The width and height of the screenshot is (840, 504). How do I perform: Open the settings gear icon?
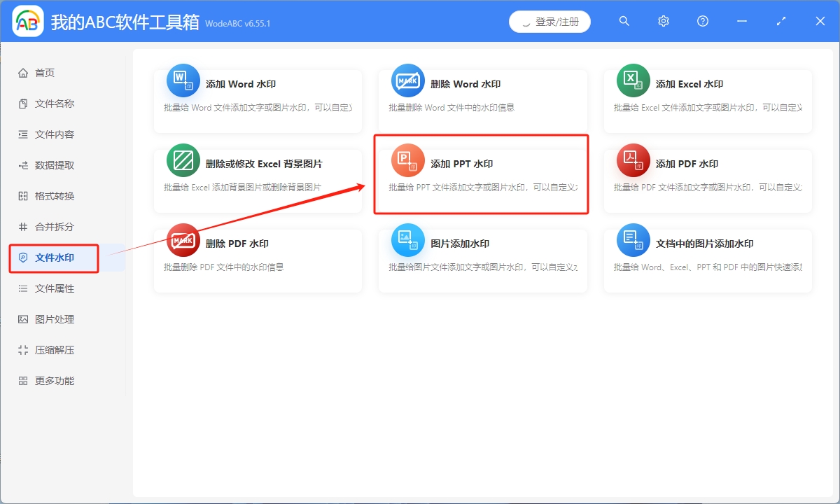point(663,21)
